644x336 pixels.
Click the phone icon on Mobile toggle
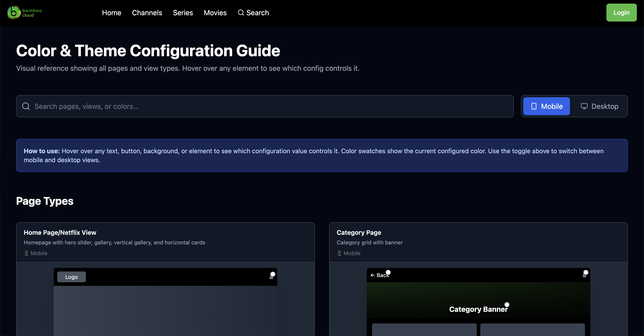click(x=534, y=106)
